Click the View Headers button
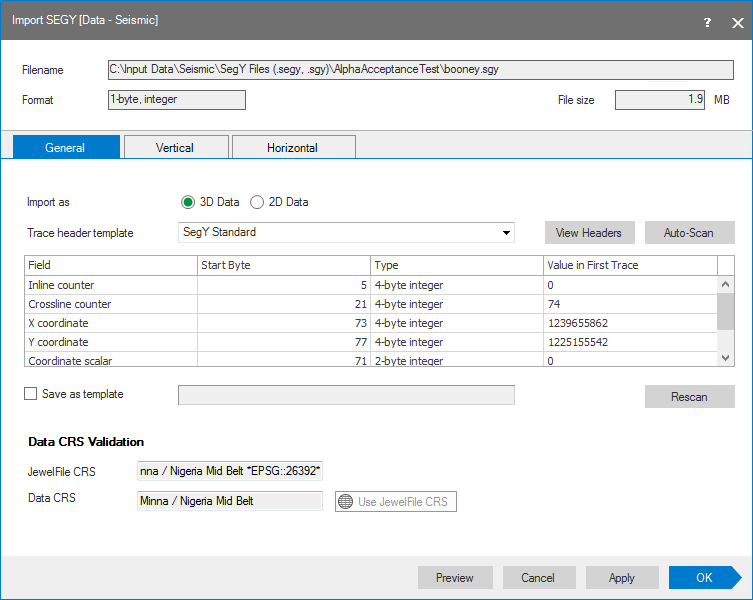 tap(589, 232)
